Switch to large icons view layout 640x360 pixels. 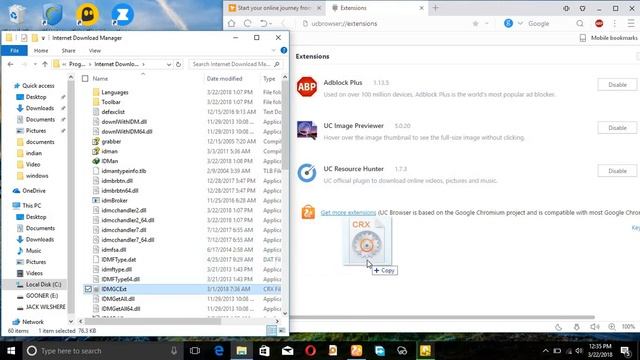(282, 331)
